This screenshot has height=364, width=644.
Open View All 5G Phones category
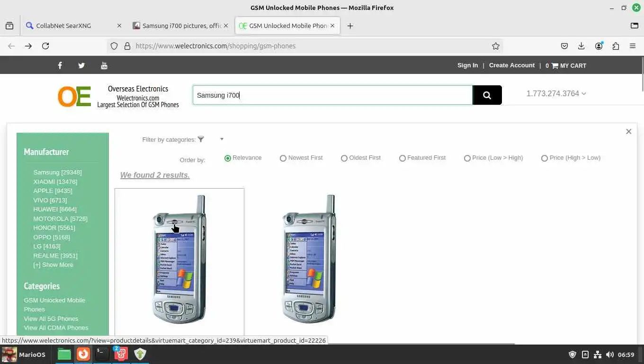point(51,319)
